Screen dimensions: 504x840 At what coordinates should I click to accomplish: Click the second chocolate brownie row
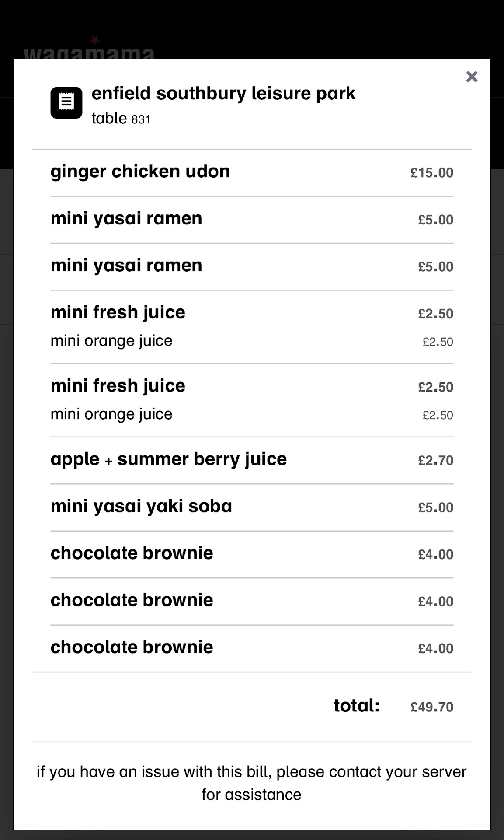(x=132, y=600)
